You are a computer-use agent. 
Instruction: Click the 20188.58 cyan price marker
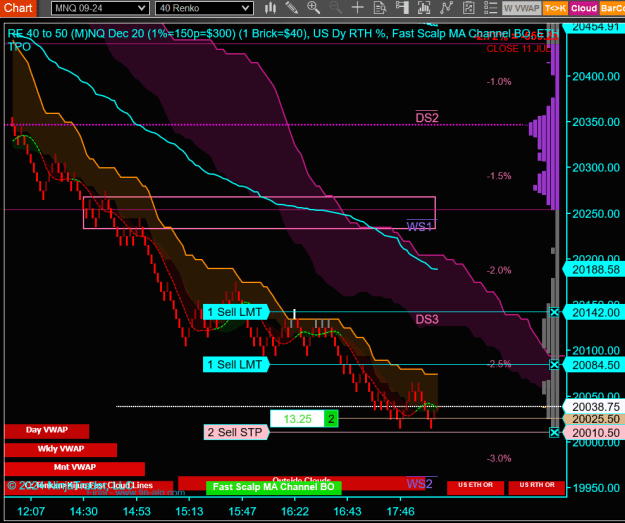pos(594,270)
